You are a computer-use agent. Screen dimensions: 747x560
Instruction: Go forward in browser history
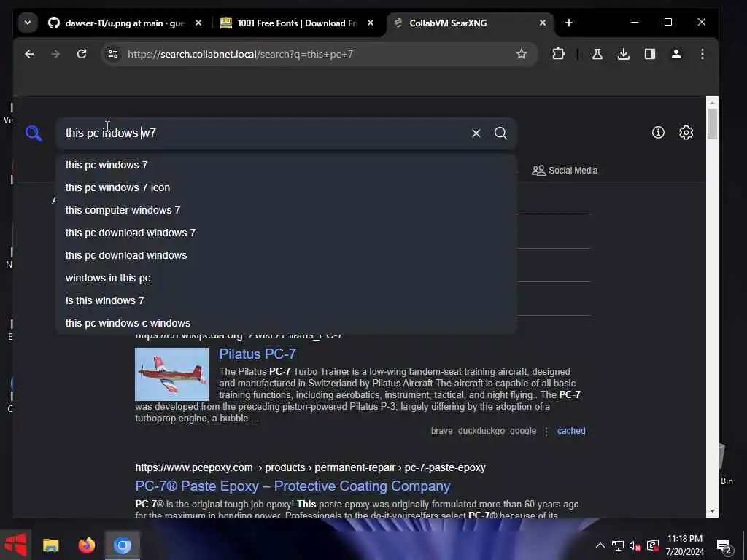[55, 54]
